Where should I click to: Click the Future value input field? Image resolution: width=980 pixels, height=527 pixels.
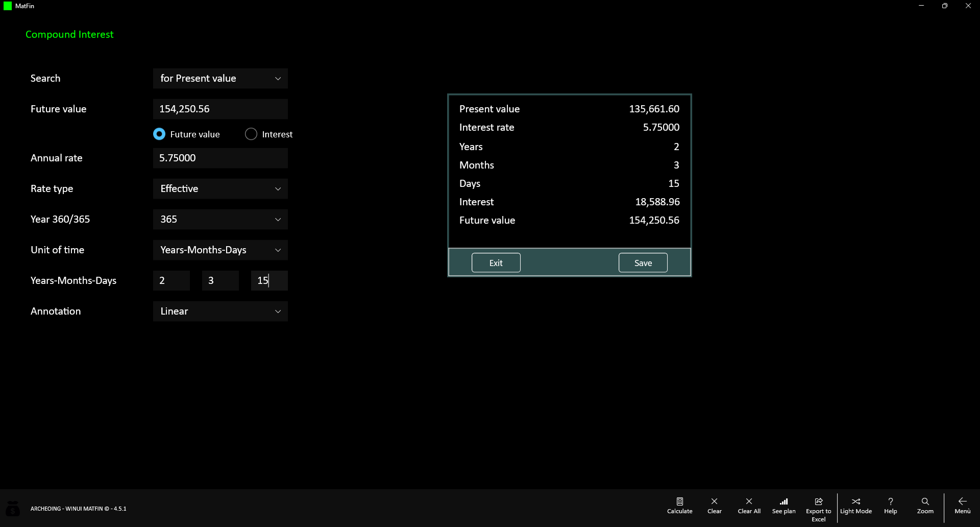tap(220, 109)
